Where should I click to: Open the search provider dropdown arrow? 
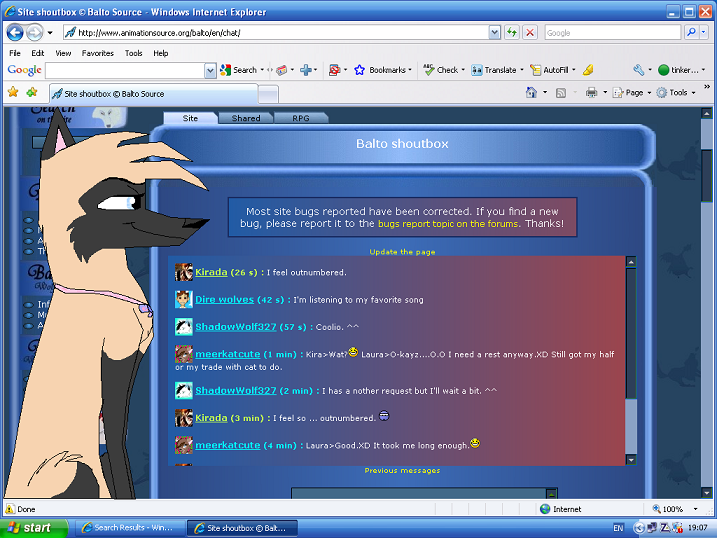(x=704, y=32)
